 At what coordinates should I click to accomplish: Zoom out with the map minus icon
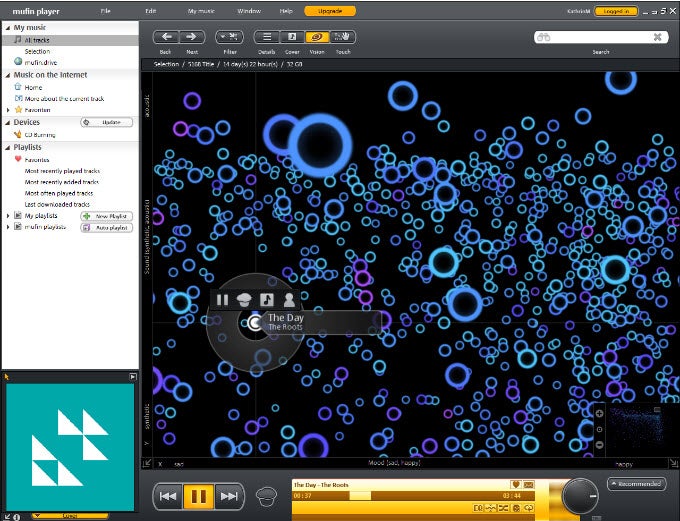[599, 445]
